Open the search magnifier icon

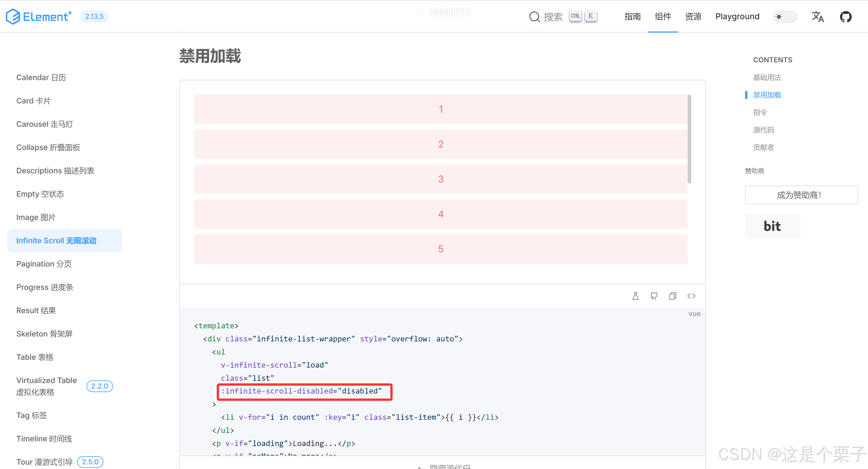[534, 17]
